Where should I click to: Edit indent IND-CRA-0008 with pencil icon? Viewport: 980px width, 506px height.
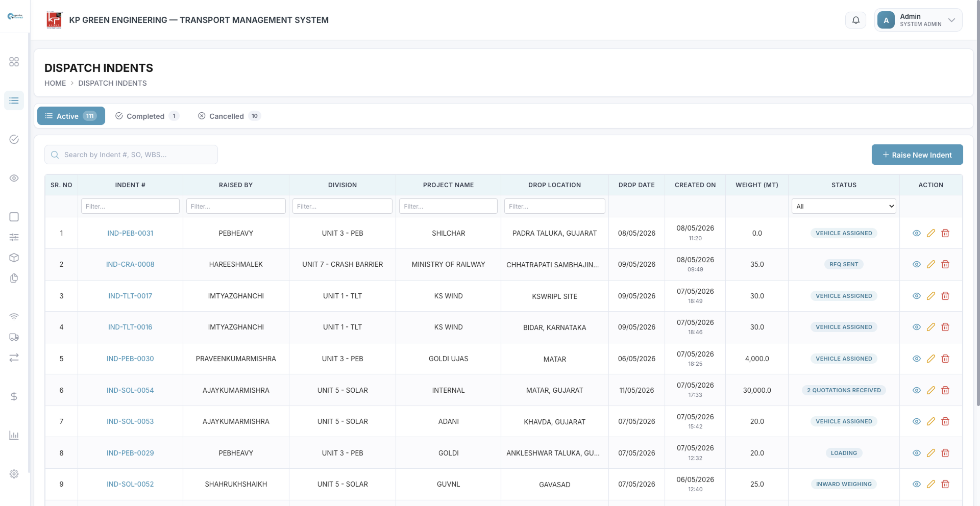(931, 264)
